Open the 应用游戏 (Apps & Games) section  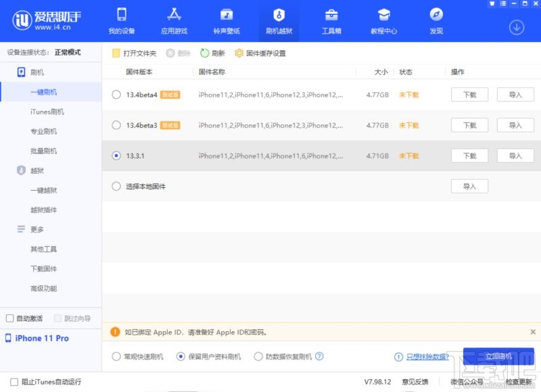(174, 20)
